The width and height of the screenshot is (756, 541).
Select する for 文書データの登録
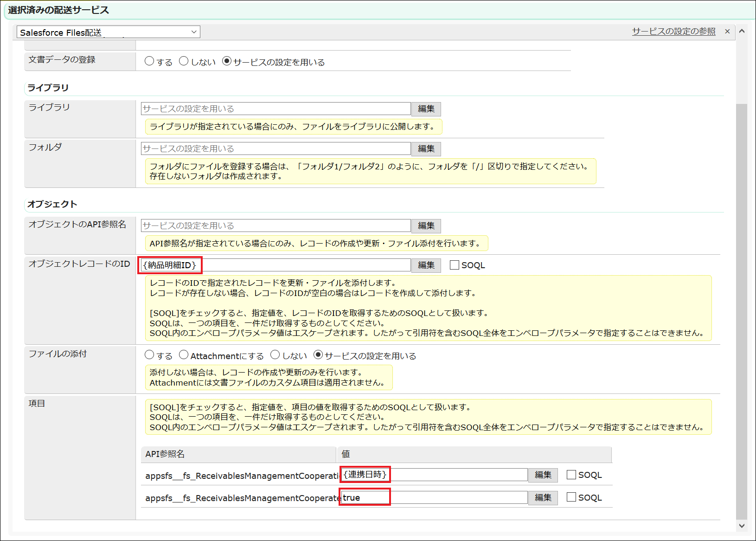point(149,61)
